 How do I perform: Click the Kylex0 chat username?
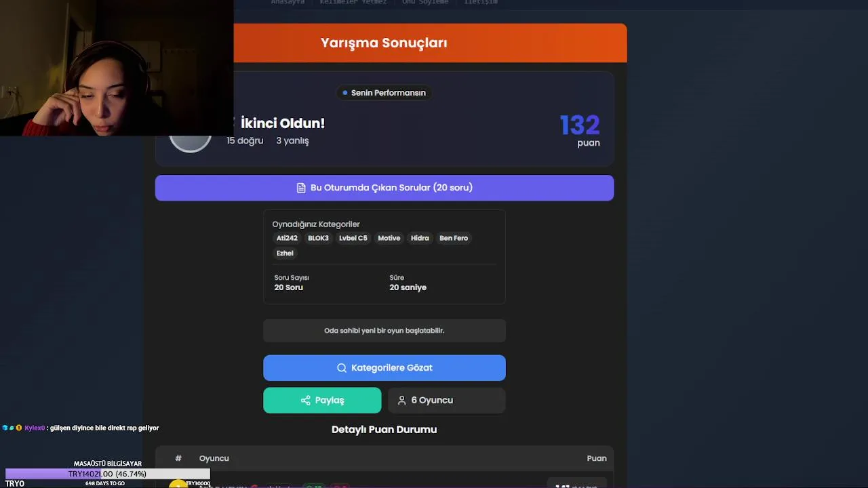[x=35, y=428]
